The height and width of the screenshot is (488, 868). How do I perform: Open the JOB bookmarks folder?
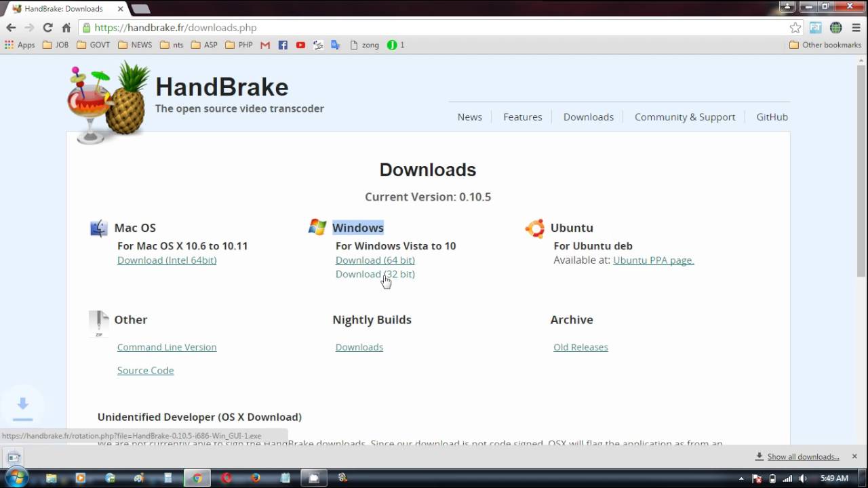tap(55, 45)
